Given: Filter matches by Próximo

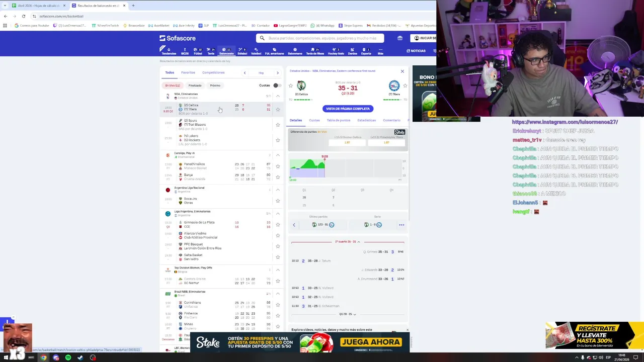Looking at the screenshot, I should pyautogui.click(x=215, y=85).
